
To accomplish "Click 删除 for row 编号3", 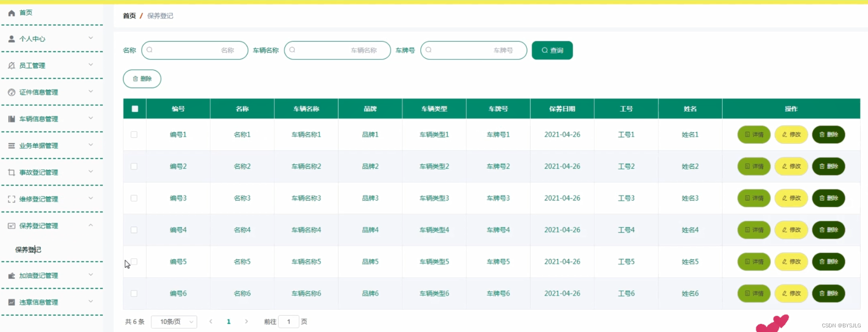I will (828, 198).
